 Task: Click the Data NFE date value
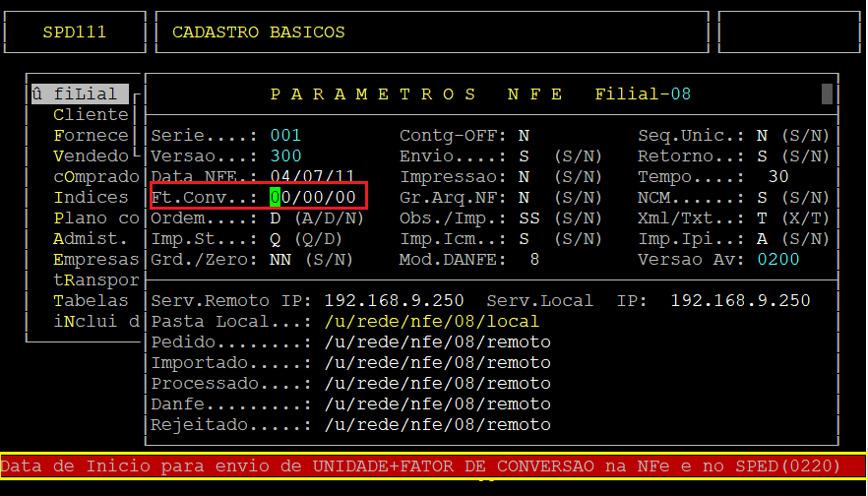(x=312, y=177)
